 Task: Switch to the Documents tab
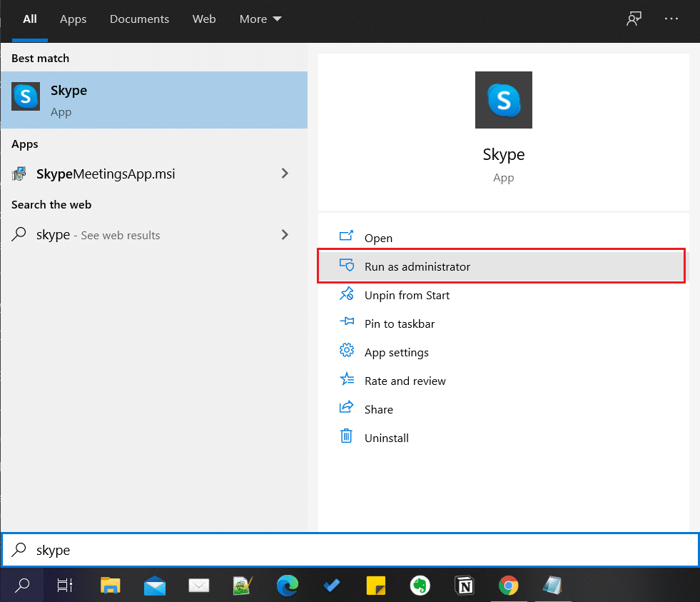[139, 19]
